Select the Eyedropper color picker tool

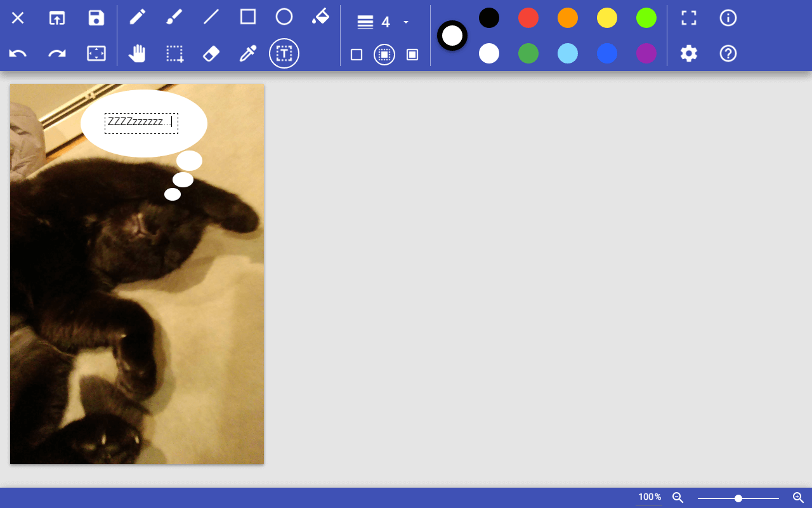(247, 53)
